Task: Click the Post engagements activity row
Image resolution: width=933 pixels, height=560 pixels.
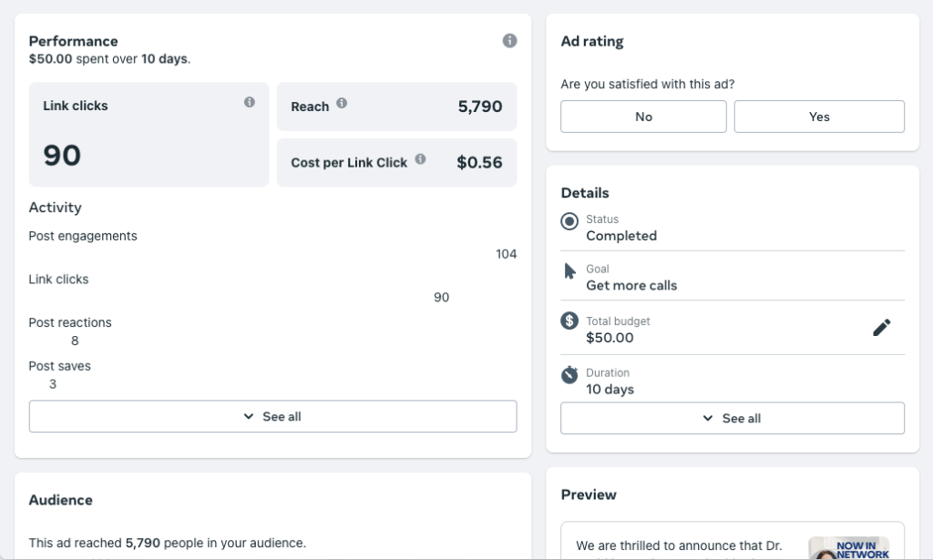Action: (x=83, y=236)
